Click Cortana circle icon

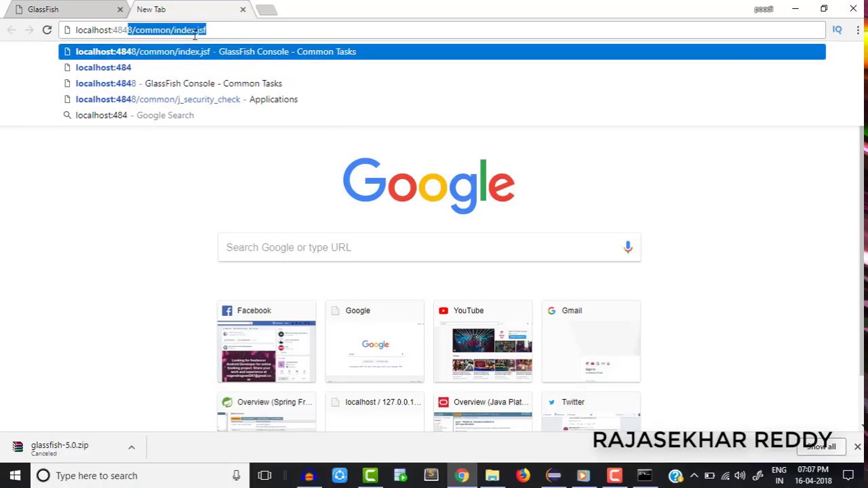click(x=43, y=476)
